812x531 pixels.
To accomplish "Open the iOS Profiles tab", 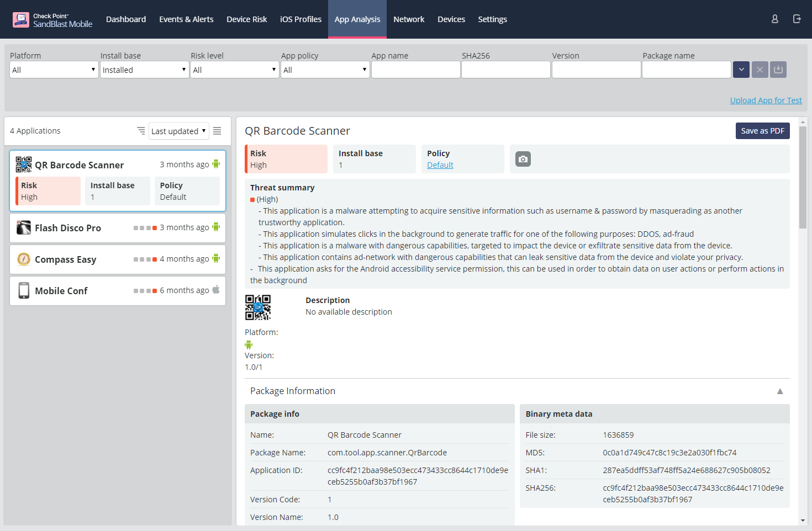I will click(x=300, y=19).
